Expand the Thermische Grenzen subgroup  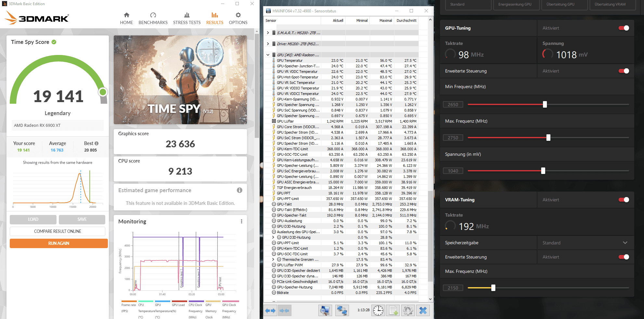point(273,259)
